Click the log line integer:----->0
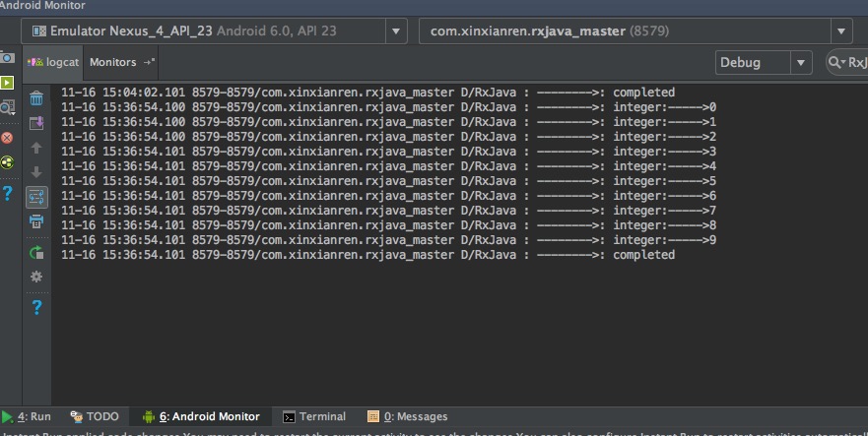 coord(388,107)
